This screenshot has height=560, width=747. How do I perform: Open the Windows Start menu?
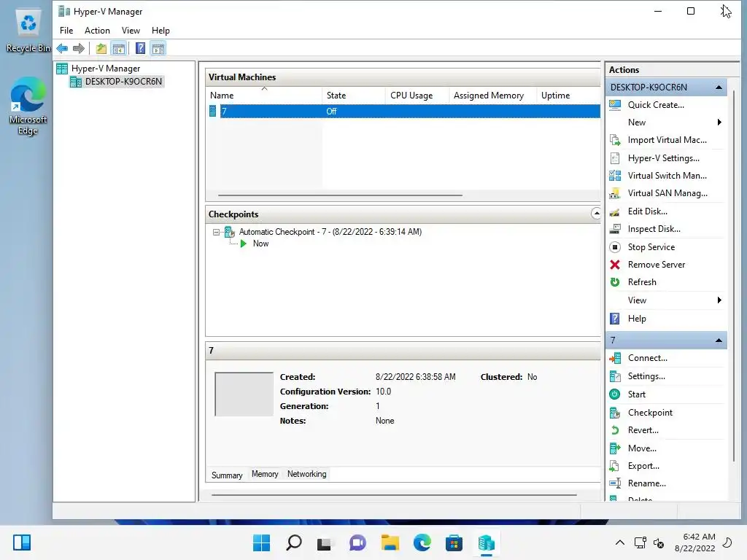[261, 542]
